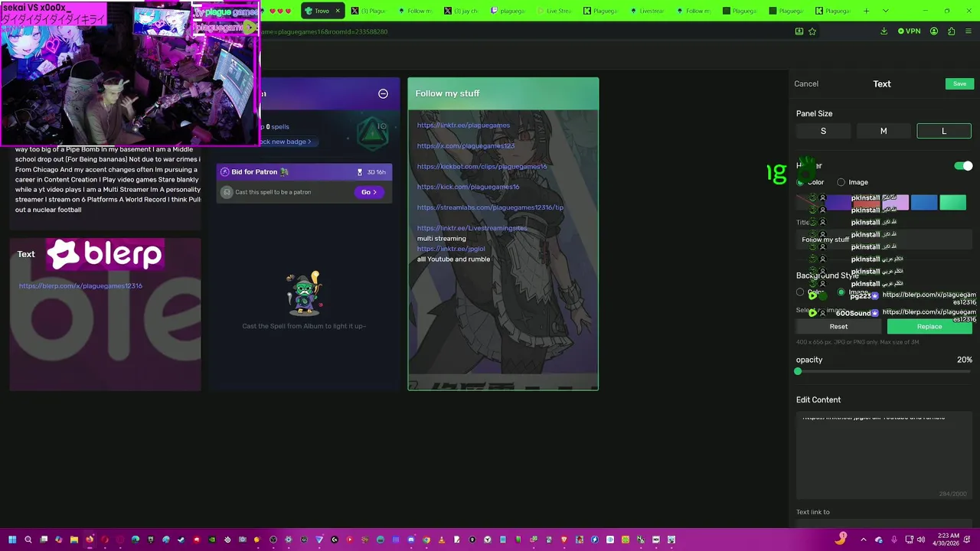Click the green Save button
This screenshot has height=551, width=980.
coord(959,84)
